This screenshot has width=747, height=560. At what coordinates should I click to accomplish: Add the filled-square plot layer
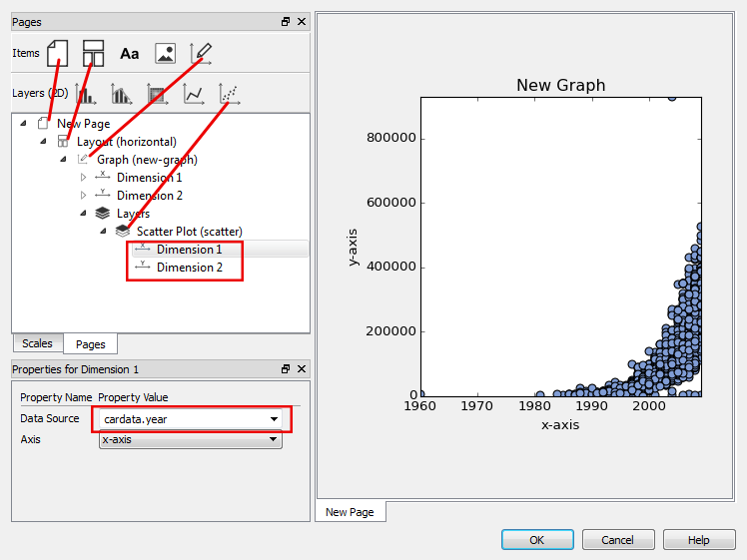pyautogui.click(x=157, y=94)
